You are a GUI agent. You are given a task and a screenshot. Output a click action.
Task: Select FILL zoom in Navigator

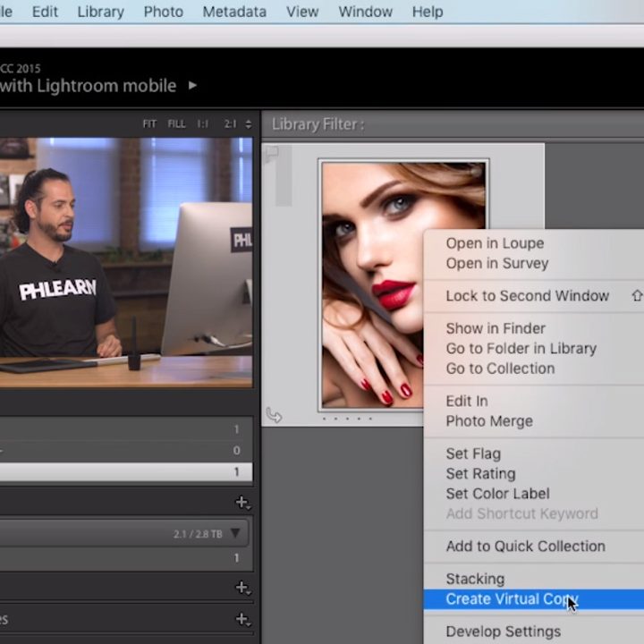coord(176,124)
